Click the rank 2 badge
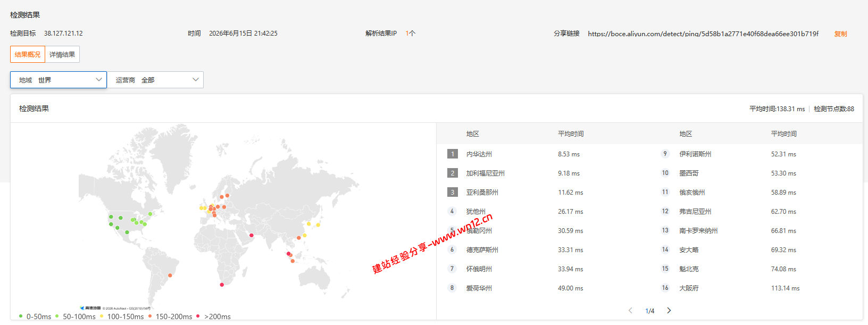 (x=453, y=173)
